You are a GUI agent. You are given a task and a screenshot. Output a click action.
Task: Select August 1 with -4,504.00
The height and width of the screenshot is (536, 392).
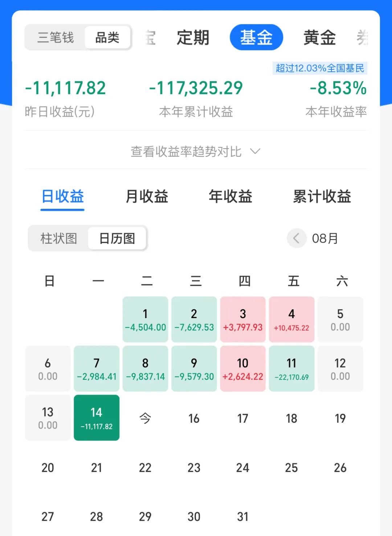click(x=145, y=320)
